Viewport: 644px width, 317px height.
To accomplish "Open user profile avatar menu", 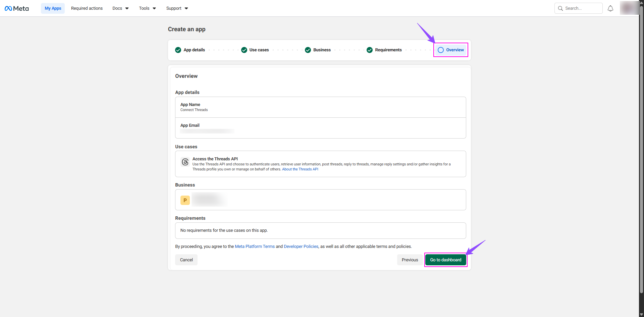I will tap(629, 8).
